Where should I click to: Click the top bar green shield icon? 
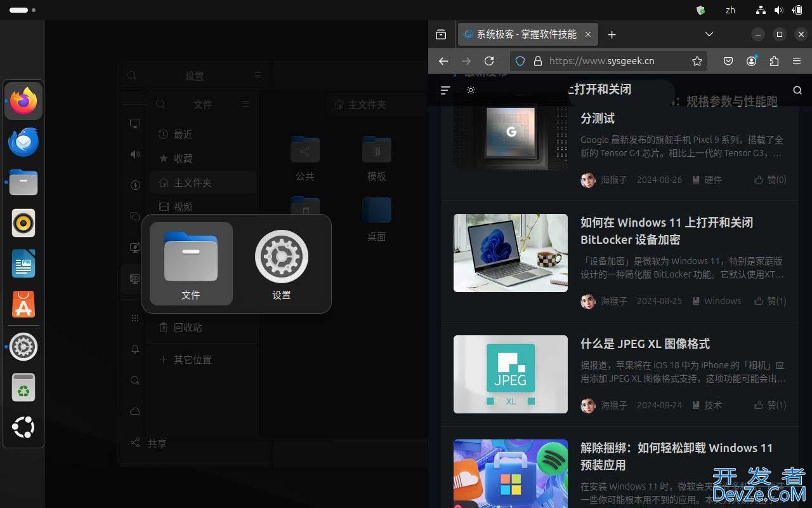[x=700, y=10]
